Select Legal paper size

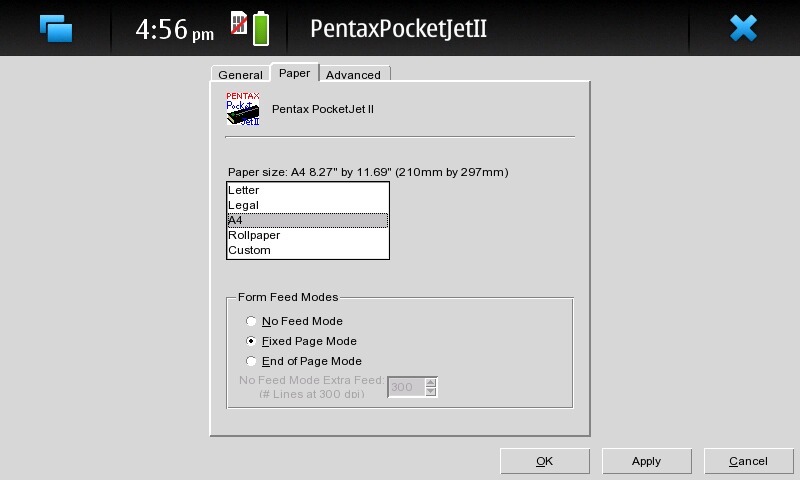(x=308, y=205)
